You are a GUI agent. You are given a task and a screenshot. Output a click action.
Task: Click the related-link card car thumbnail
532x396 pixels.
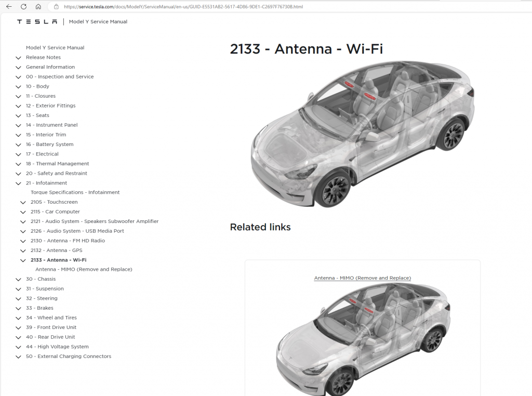click(362, 339)
